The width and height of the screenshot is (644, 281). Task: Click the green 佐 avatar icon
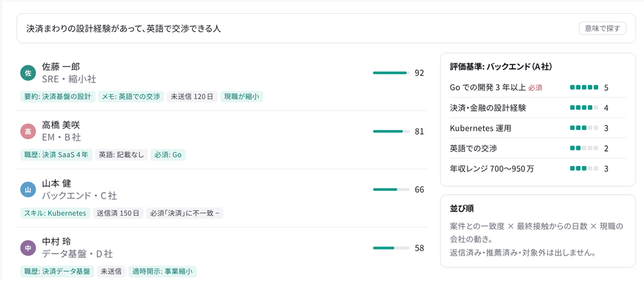pos(28,73)
